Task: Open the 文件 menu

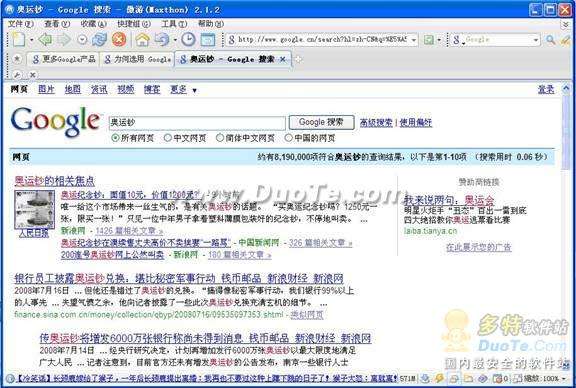Action: [x=21, y=24]
